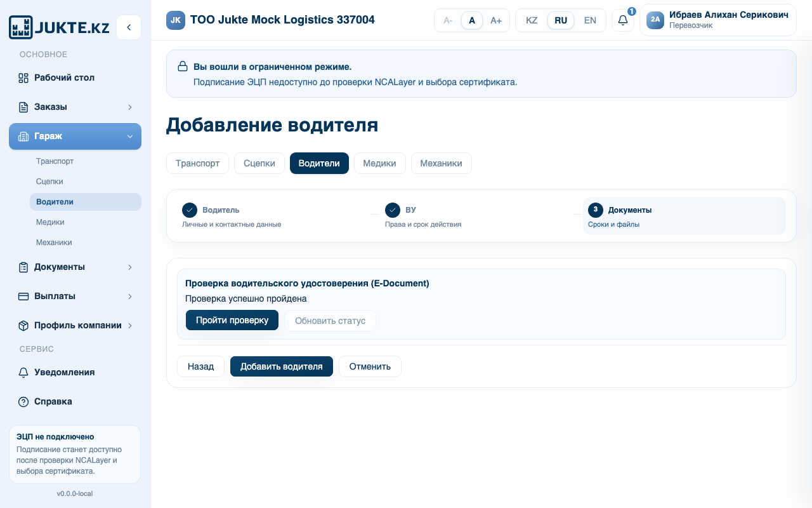Click heading Добавление водителя
The height and width of the screenshot is (508, 812).
point(272,125)
